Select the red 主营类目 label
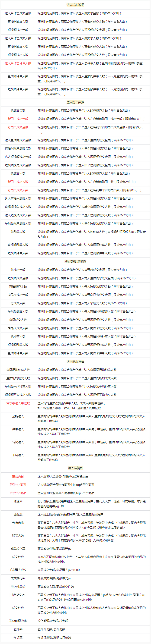This screenshot has width=151, height=644. click(18, 476)
